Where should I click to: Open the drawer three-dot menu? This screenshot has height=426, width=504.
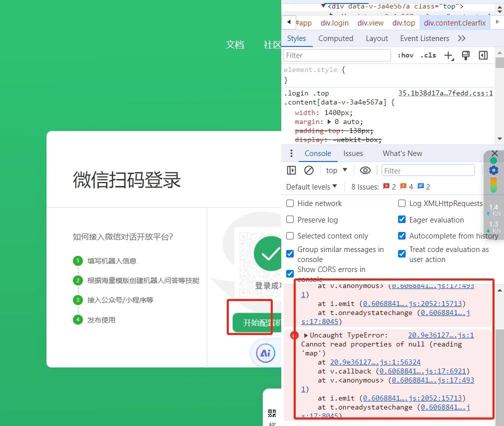(x=291, y=153)
